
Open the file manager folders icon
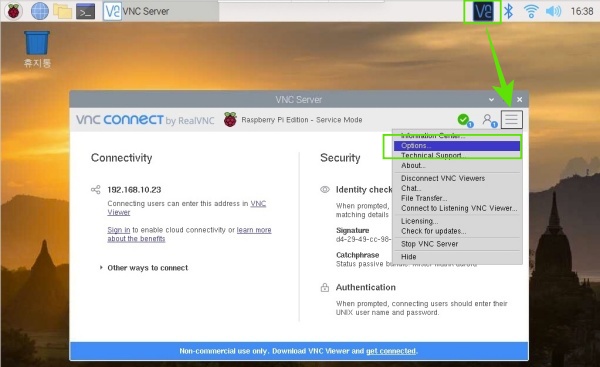click(63, 11)
